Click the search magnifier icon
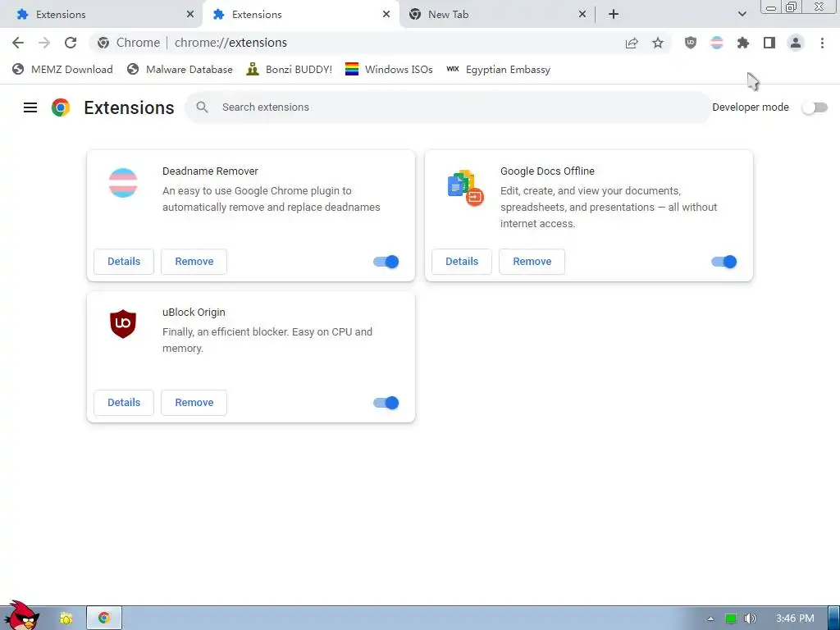840x630 pixels. pyautogui.click(x=202, y=107)
